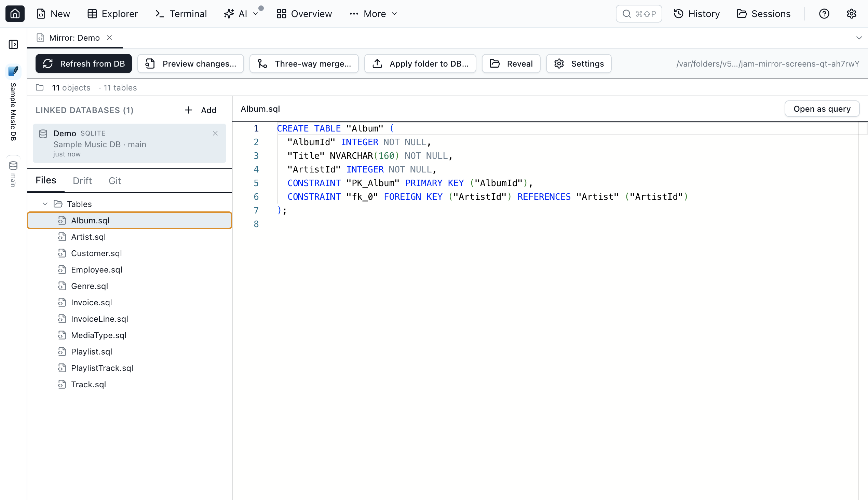The height and width of the screenshot is (500, 868).
Task: Open Sessions
Action: tap(763, 14)
